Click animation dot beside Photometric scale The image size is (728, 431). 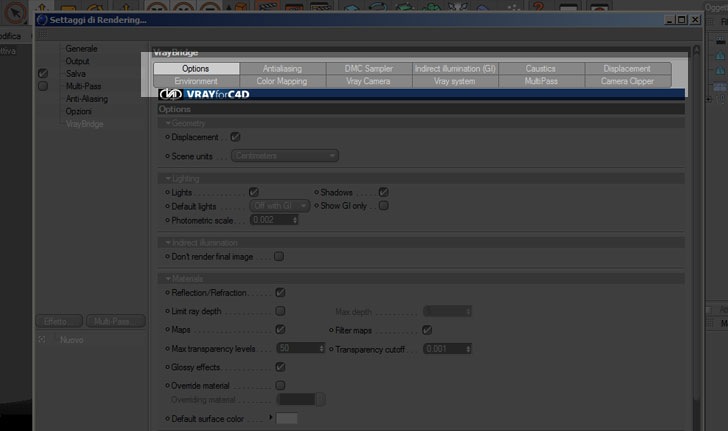pos(167,220)
